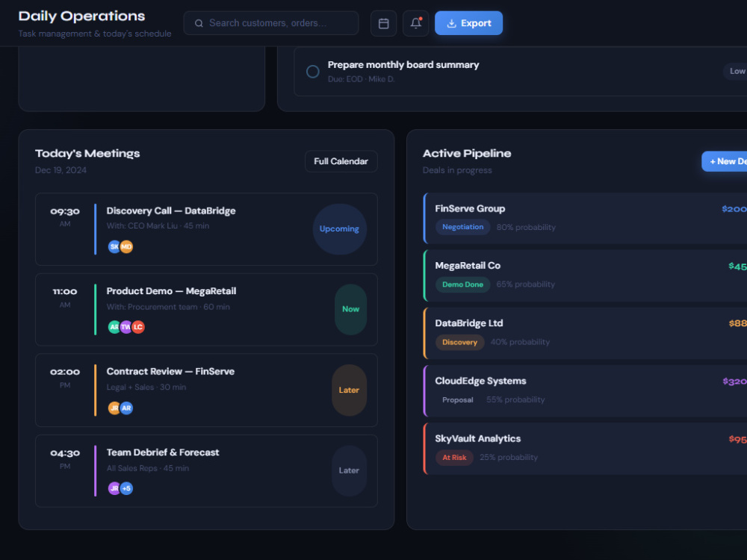Screen dimensions: 747x560
Task: Open Contract Review — FinServe meeting
Action: (206, 390)
